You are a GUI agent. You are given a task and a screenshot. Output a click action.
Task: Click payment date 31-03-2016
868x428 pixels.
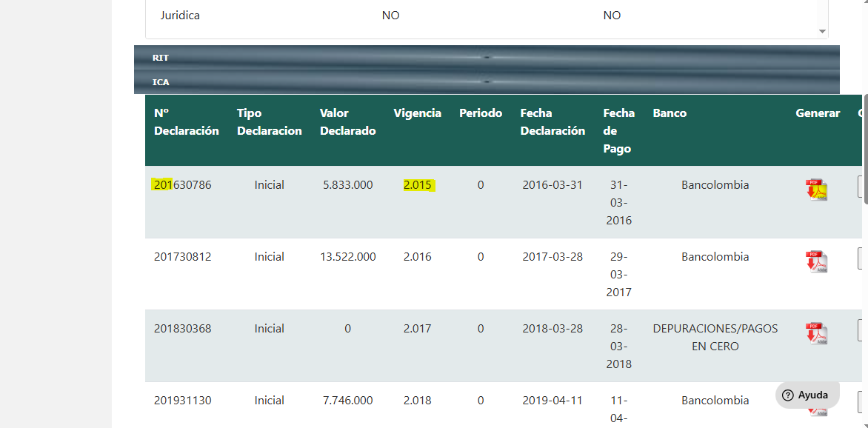[x=619, y=203]
